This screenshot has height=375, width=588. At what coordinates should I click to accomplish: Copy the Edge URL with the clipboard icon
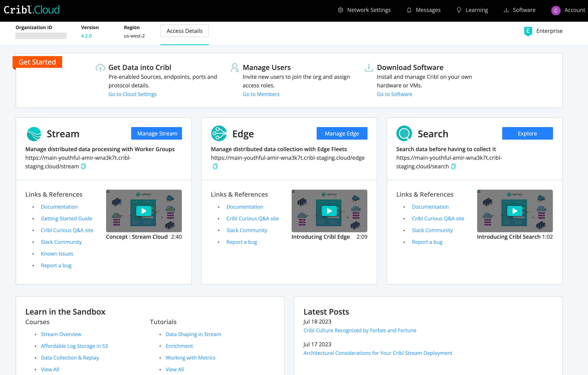point(215,166)
